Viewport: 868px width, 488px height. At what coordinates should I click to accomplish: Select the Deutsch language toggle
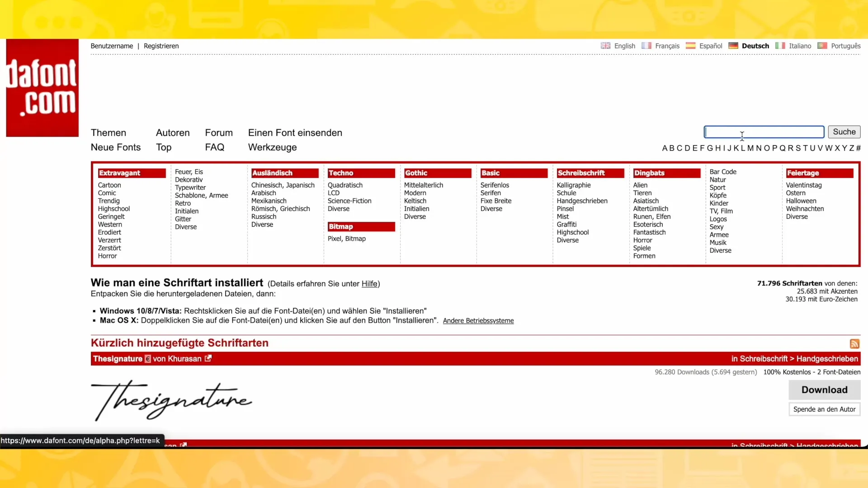click(x=755, y=45)
